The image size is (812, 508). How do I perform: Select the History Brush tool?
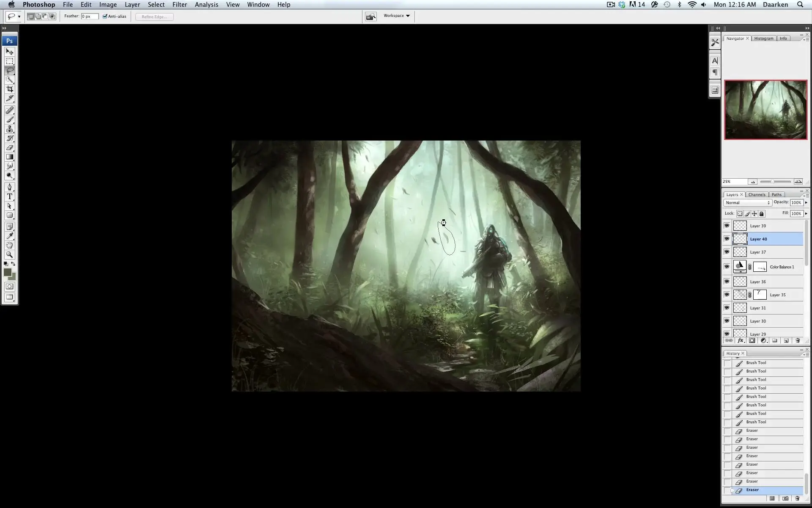9,138
